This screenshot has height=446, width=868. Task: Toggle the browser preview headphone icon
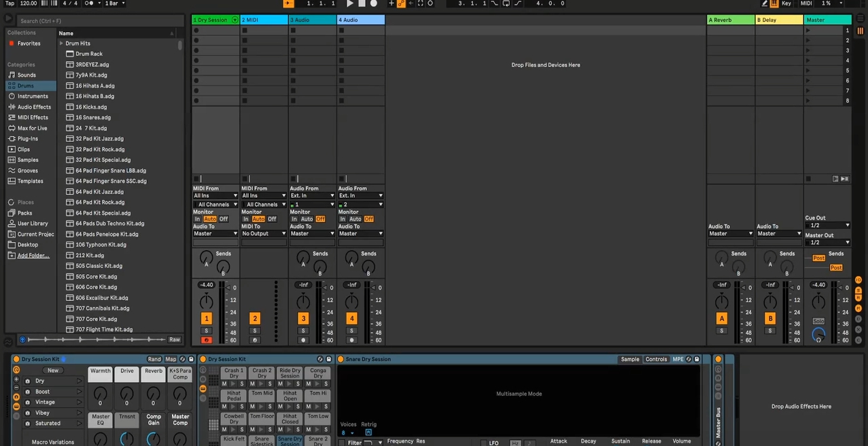(22, 340)
